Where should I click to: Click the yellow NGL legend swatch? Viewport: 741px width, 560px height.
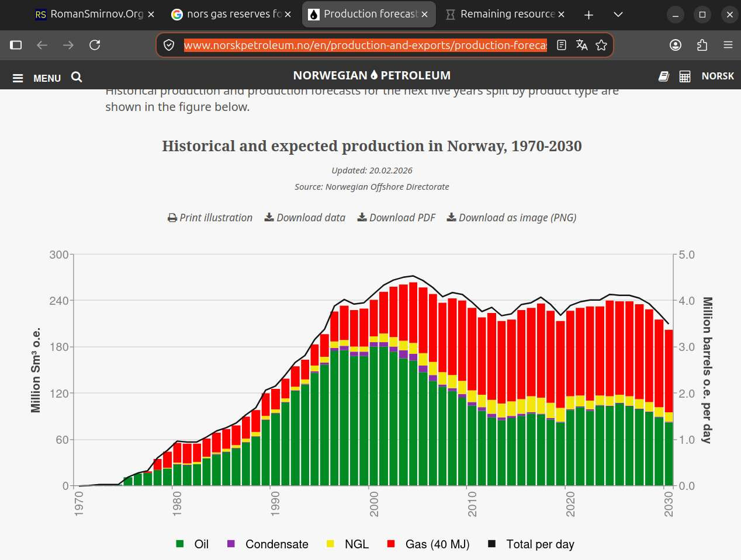coord(330,544)
